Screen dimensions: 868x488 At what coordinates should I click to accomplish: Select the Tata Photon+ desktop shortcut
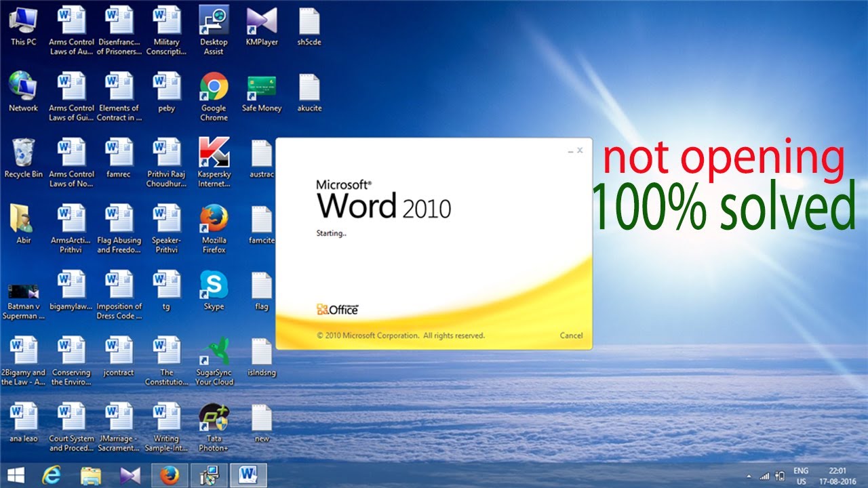(x=214, y=428)
